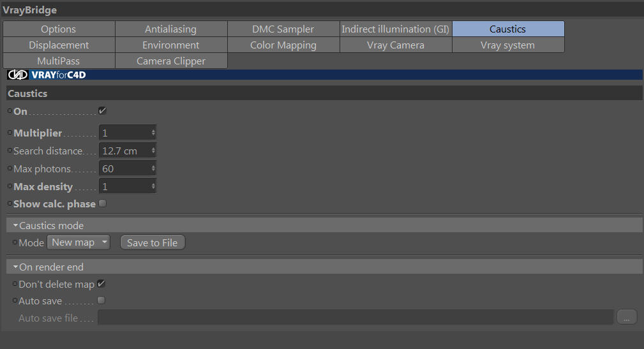
Task: Collapse the On render end section
Action: (x=15, y=267)
